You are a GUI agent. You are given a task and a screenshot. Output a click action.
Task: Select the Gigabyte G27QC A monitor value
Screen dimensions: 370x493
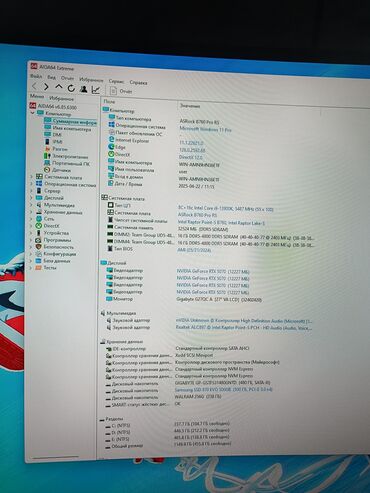(x=219, y=300)
